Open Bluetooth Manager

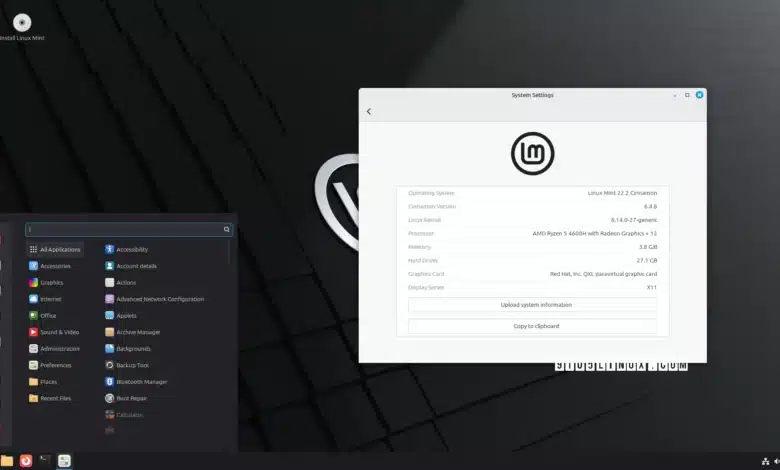136,381
